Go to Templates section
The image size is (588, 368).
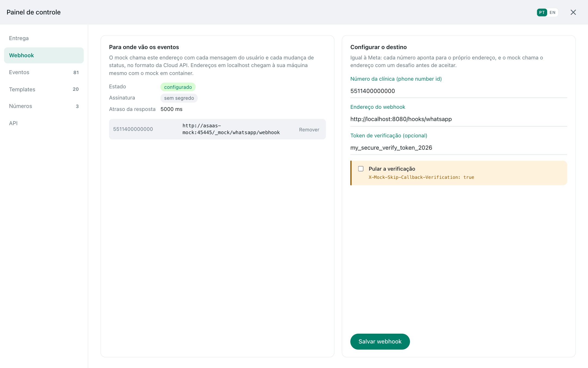44,89
